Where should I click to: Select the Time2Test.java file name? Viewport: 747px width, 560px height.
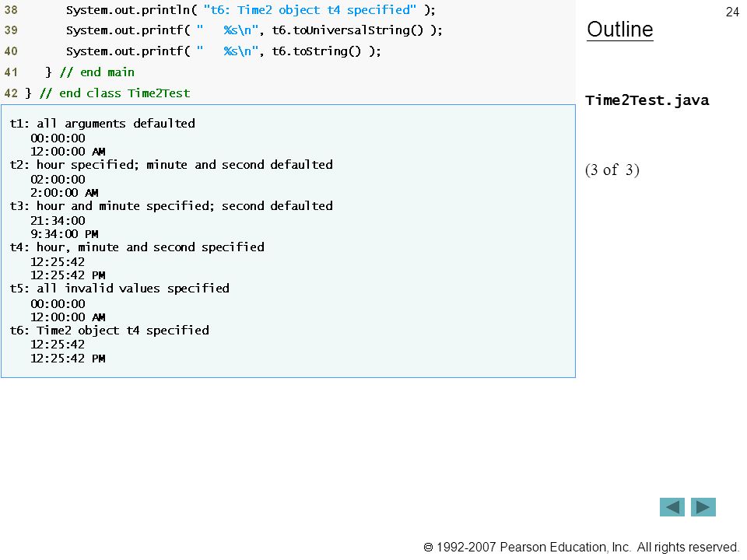pyautogui.click(x=647, y=100)
